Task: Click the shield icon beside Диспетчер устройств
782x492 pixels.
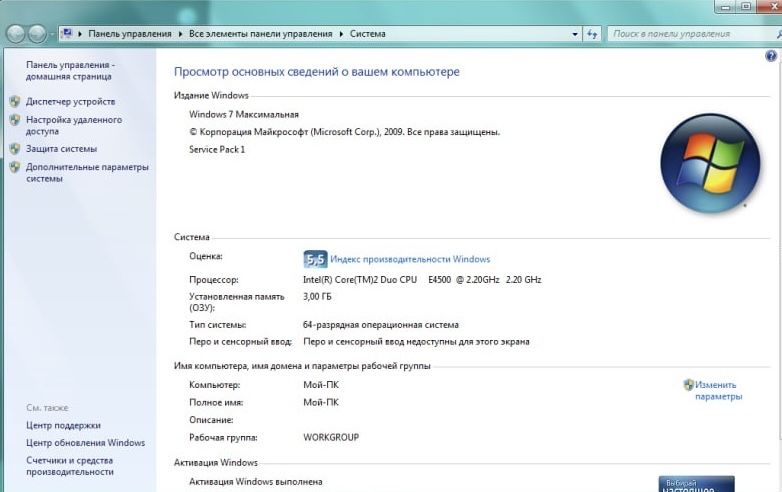Action: tap(15, 102)
